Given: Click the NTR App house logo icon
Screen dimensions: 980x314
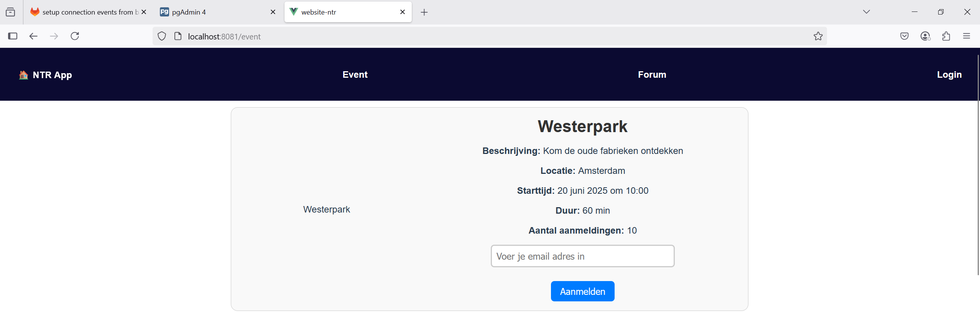Looking at the screenshot, I should point(23,75).
